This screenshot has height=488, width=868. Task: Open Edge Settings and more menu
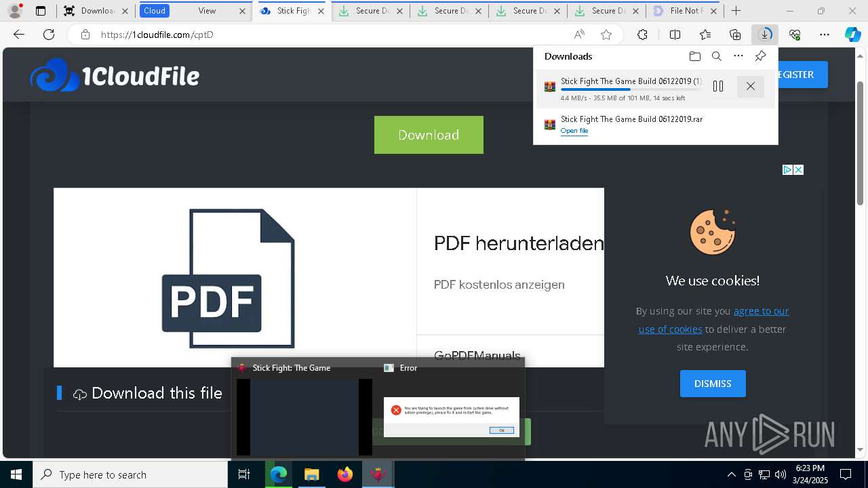(x=825, y=35)
